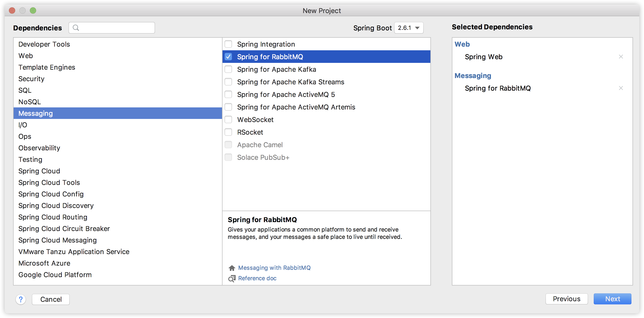Enable the Spring for Apache Kafka checkbox
Viewport: 644px width, 318px height.
[x=228, y=69]
